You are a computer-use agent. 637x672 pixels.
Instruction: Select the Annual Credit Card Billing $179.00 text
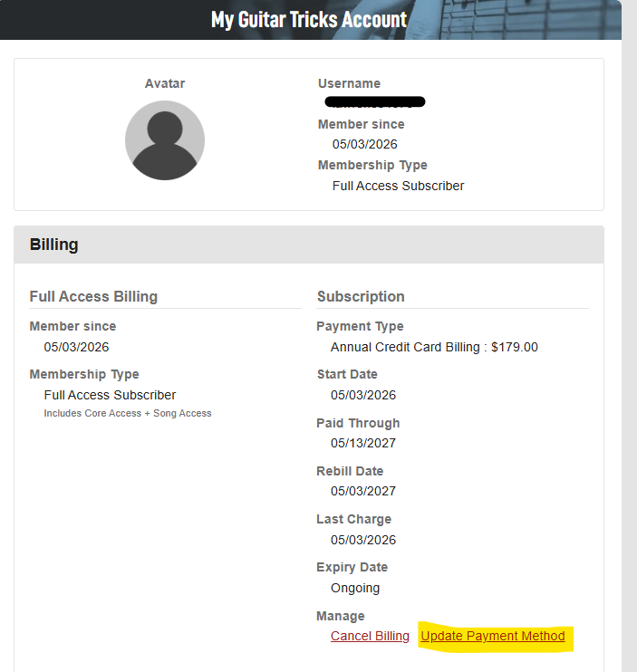(x=434, y=347)
